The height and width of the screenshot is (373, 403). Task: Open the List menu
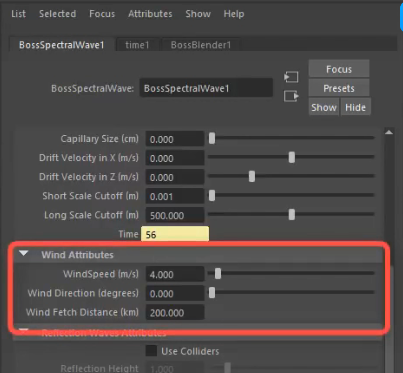(x=18, y=14)
